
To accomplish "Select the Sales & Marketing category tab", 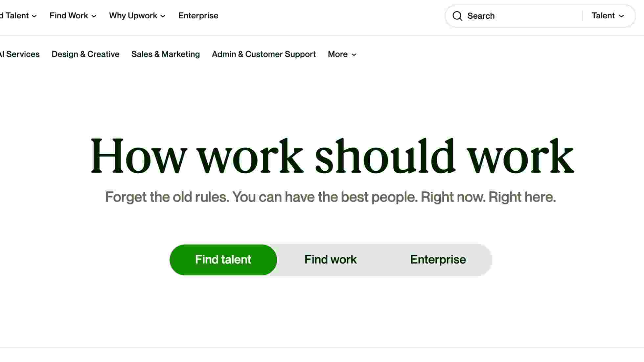I will pyautogui.click(x=165, y=54).
